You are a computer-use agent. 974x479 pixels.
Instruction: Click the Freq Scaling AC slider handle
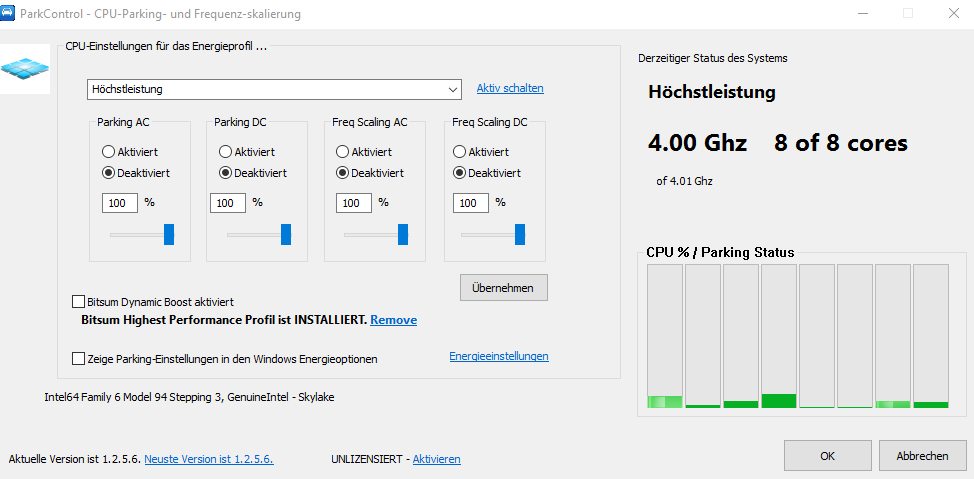403,234
